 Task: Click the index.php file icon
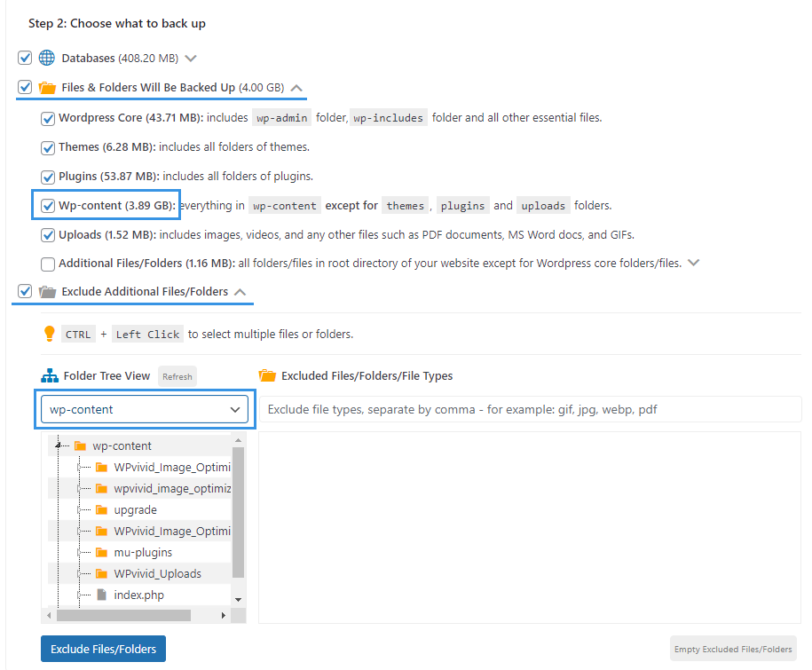tap(102, 595)
